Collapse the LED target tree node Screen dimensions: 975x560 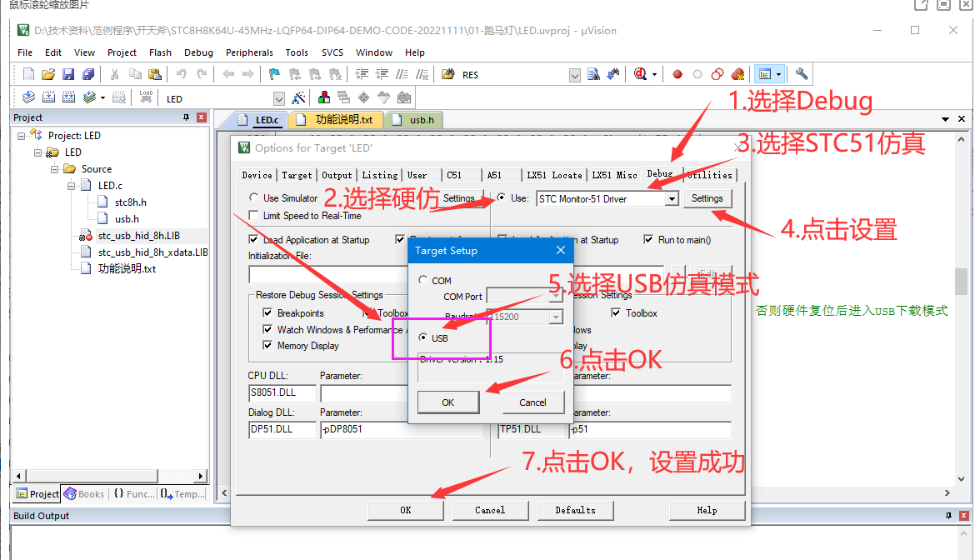click(x=38, y=152)
